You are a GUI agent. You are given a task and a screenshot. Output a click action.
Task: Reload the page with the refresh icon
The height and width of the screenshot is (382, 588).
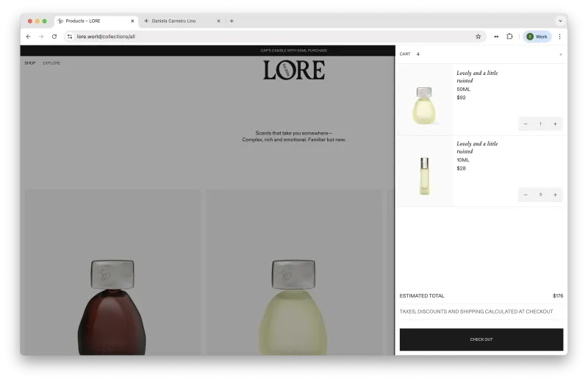54,36
